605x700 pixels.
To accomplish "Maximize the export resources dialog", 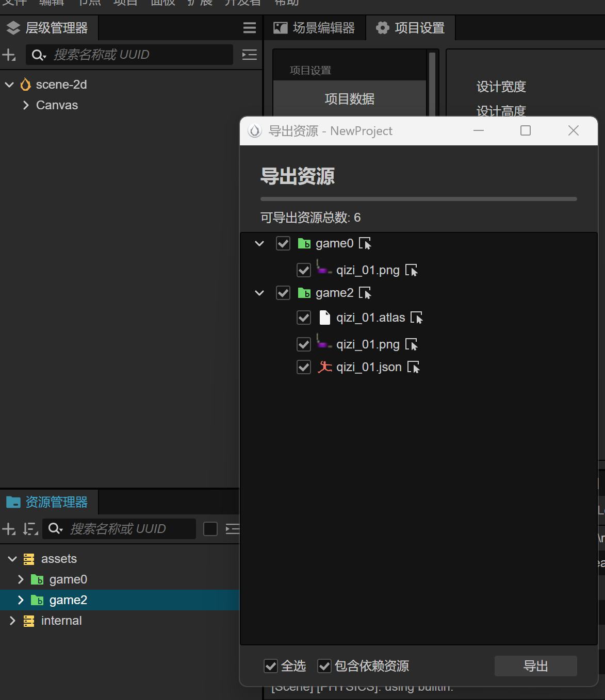I will (526, 131).
